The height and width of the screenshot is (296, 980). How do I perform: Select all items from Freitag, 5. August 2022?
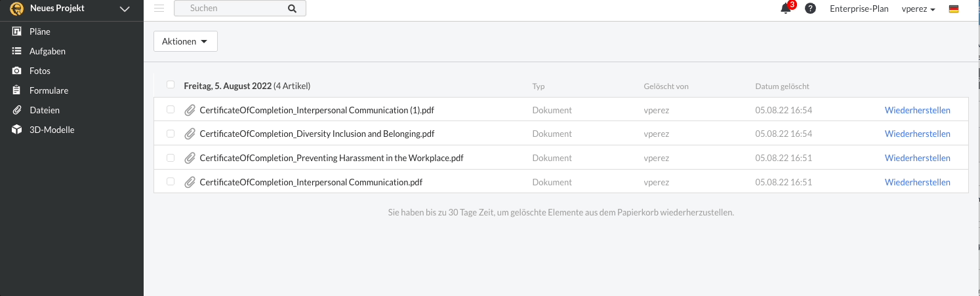(x=171, y=85)
